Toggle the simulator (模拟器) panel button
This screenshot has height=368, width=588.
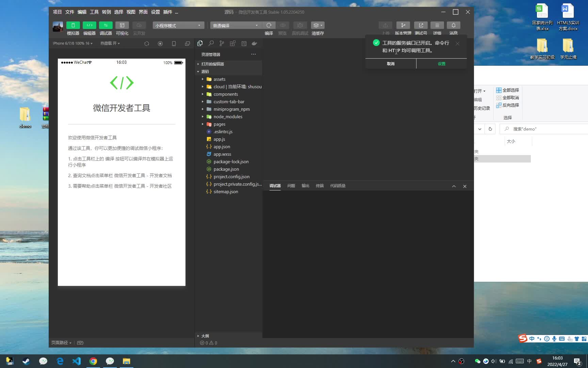pyautogui.click(x=73, y=25)
